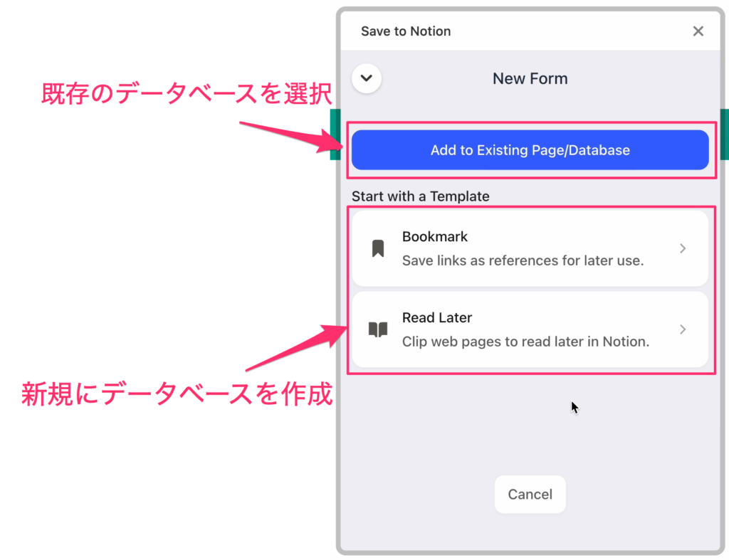The height and width of the screenshot is (560, 729).
Task: Click the Save to Notion header title
Action: (x=406, y=31)
